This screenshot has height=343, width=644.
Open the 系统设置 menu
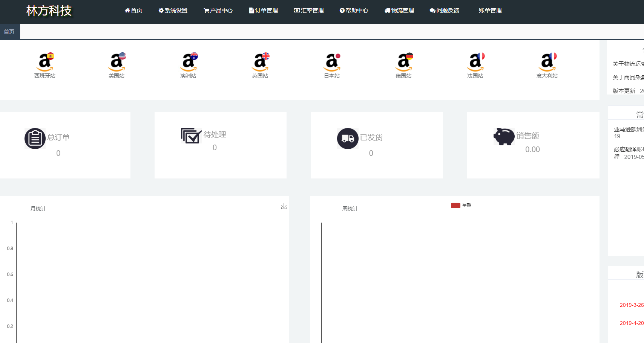(173, 11)
